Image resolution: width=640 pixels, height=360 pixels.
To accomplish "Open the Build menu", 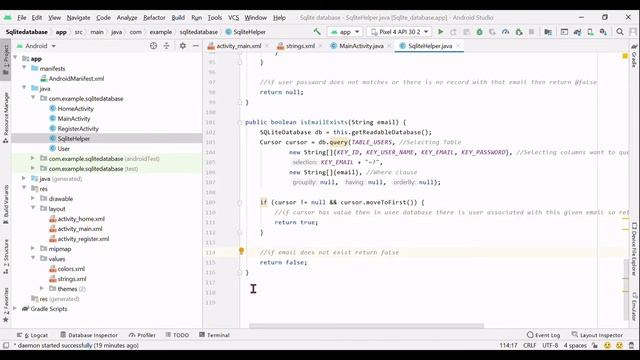I will tap(178, 18).
